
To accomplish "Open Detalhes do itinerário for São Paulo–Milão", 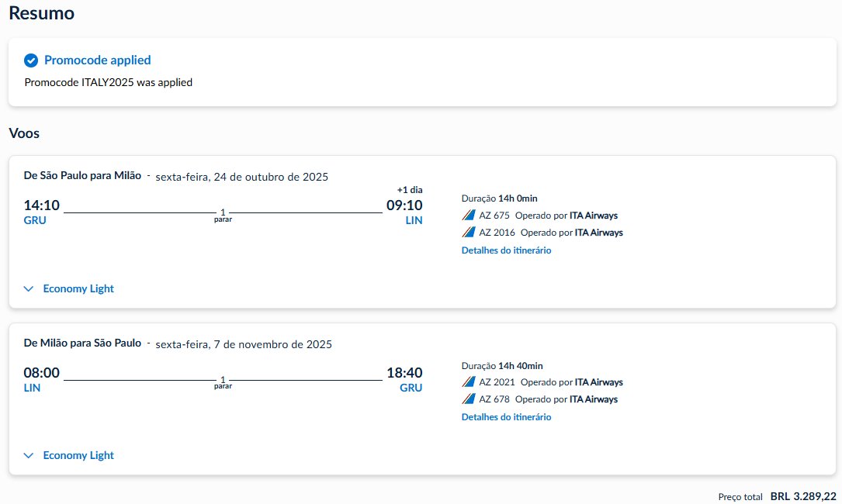I will click(507, 250).
